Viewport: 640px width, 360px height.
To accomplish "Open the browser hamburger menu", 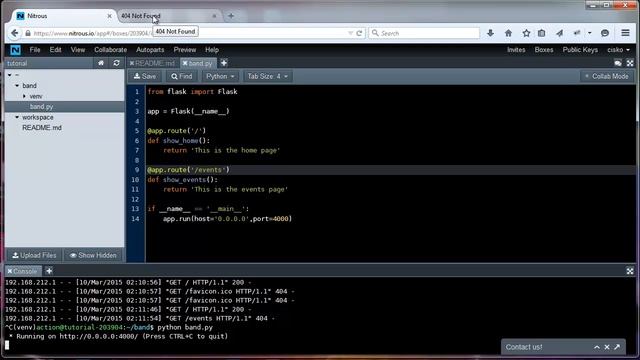I will tap(625, 33).
